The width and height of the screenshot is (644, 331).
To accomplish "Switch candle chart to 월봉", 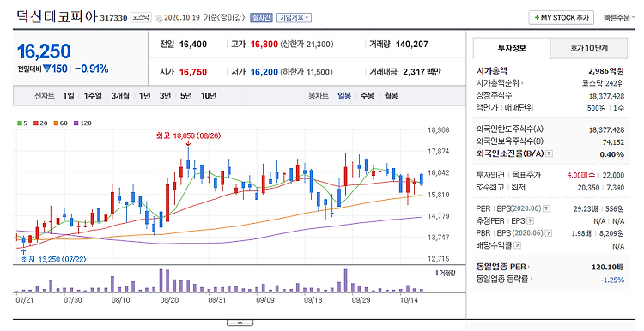I will point(391,96).
